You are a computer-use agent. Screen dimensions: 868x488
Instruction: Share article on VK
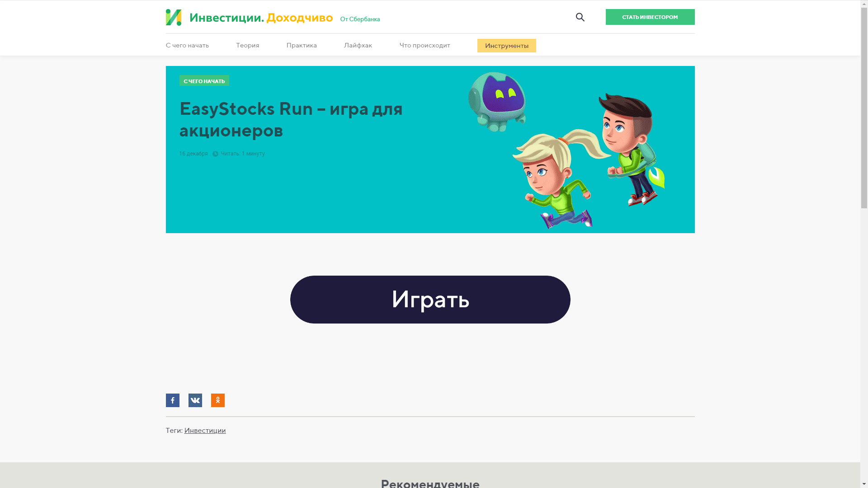pos(195,400)
